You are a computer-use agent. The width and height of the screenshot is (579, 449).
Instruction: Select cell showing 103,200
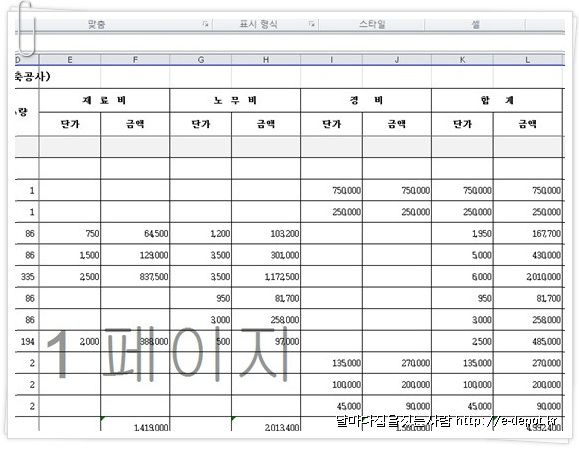click(266, 233)
